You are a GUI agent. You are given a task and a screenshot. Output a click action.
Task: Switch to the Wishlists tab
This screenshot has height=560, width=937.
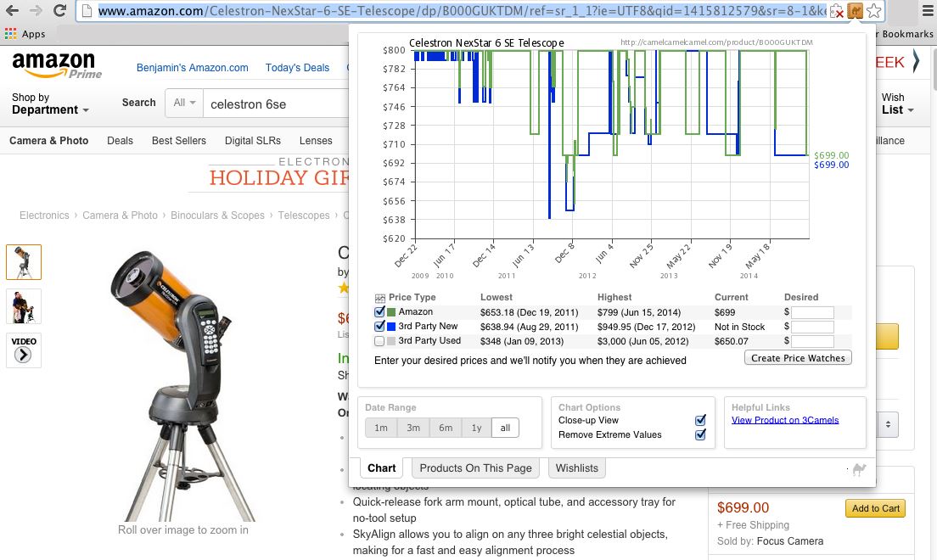pyautogui.click(x=576, y=468)
